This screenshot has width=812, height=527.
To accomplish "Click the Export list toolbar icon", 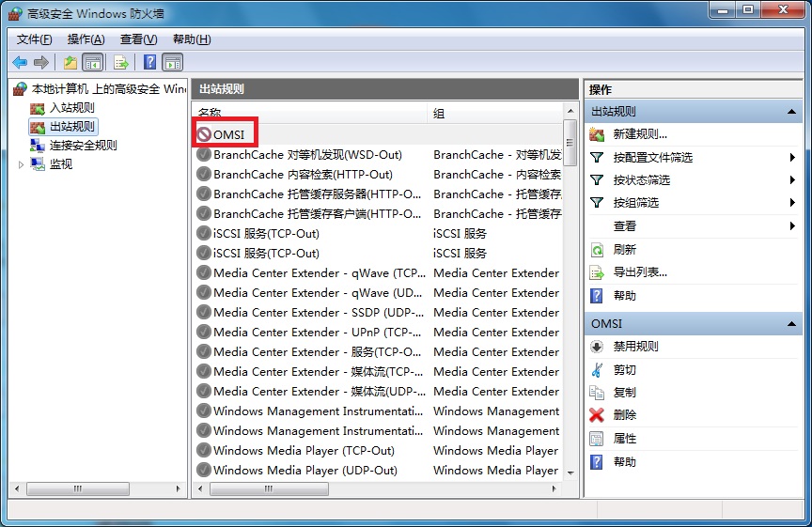I will coord(121,63).
